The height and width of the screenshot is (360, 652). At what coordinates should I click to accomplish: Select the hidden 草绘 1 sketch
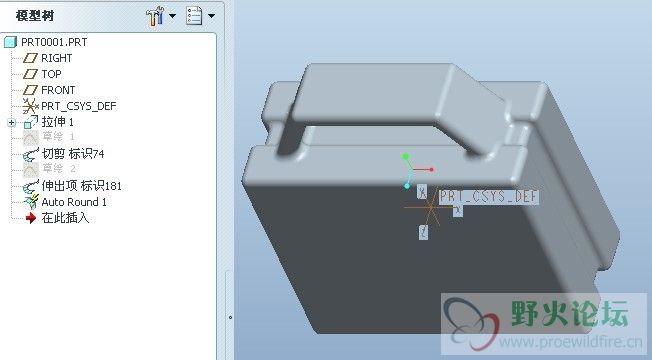point(59,136)
